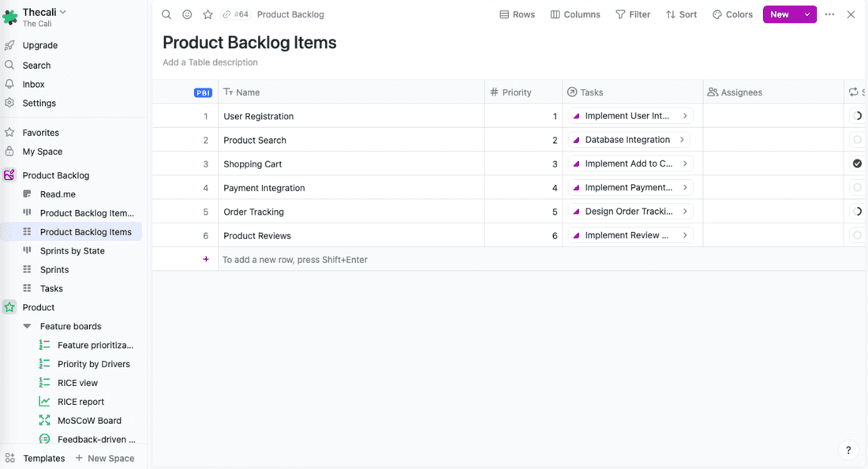Open the New button's dropdown chevron
This screenshot has height=469, width=868.
point(808,14)
